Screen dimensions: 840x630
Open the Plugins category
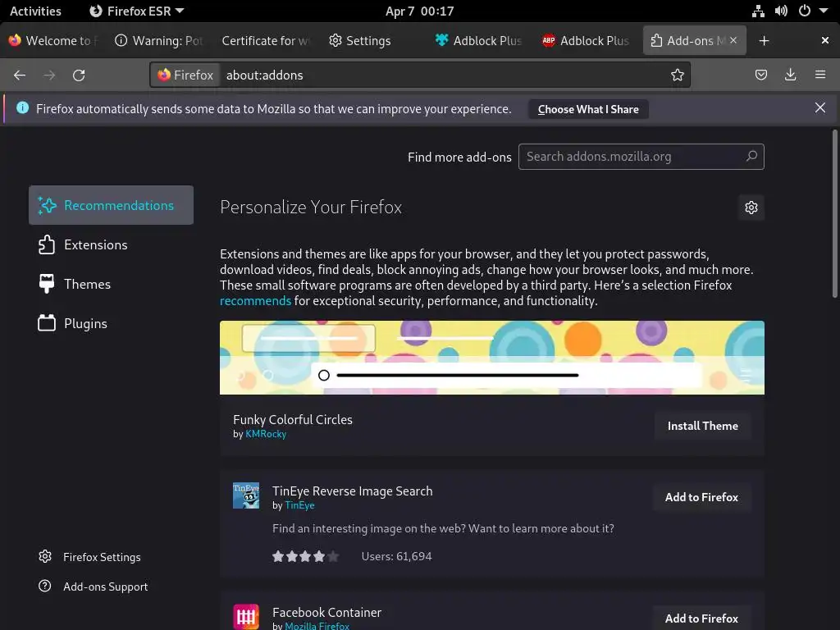point(111,323)
